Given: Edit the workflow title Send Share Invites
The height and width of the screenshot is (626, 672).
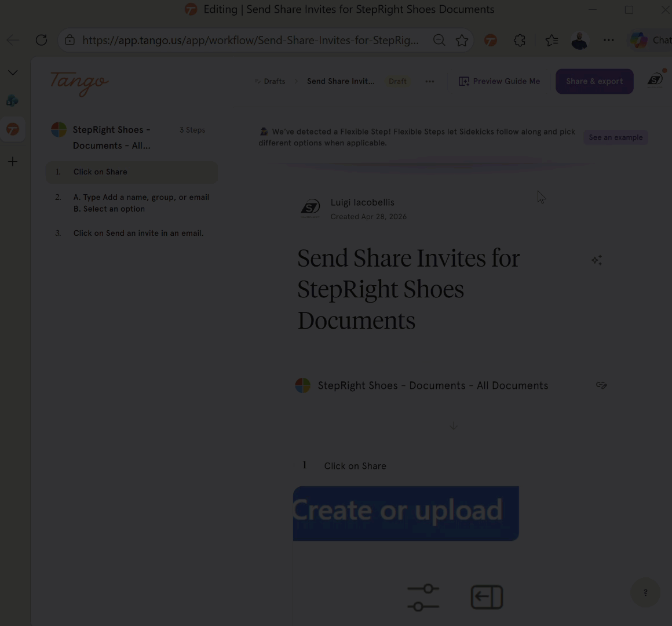Looking at the screenshot, I should pos(408,289).
